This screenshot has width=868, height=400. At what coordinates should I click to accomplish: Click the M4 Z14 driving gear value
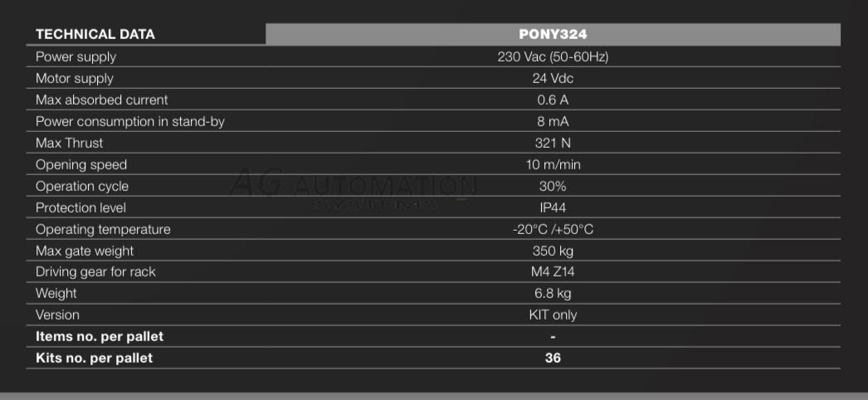click(x=553, y=272)
